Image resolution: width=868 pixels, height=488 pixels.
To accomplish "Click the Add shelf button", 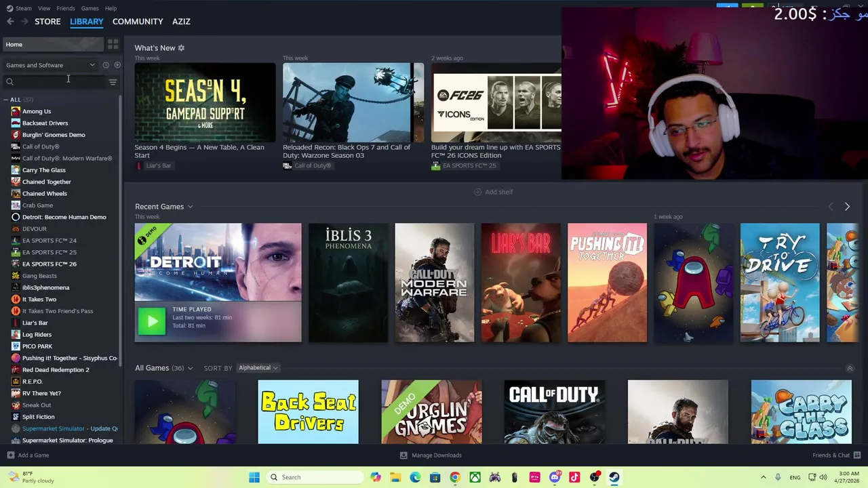I will 493,192.
